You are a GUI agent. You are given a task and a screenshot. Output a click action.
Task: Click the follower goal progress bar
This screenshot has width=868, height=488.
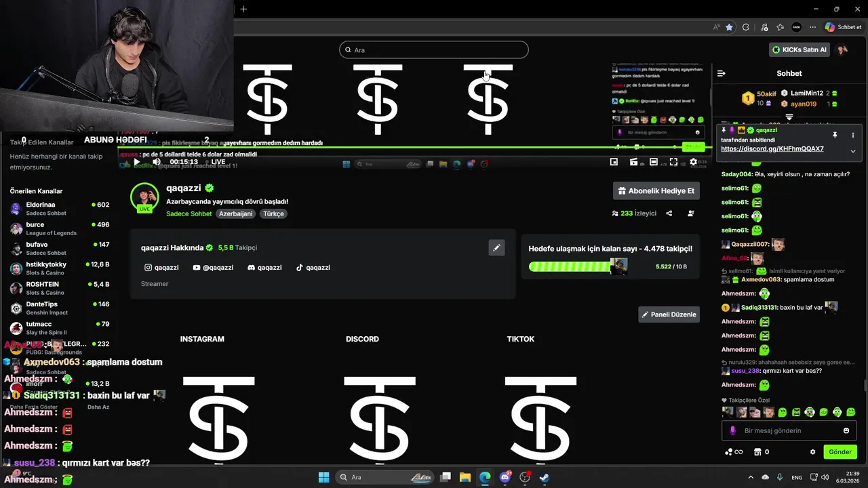tap(578, 267)
